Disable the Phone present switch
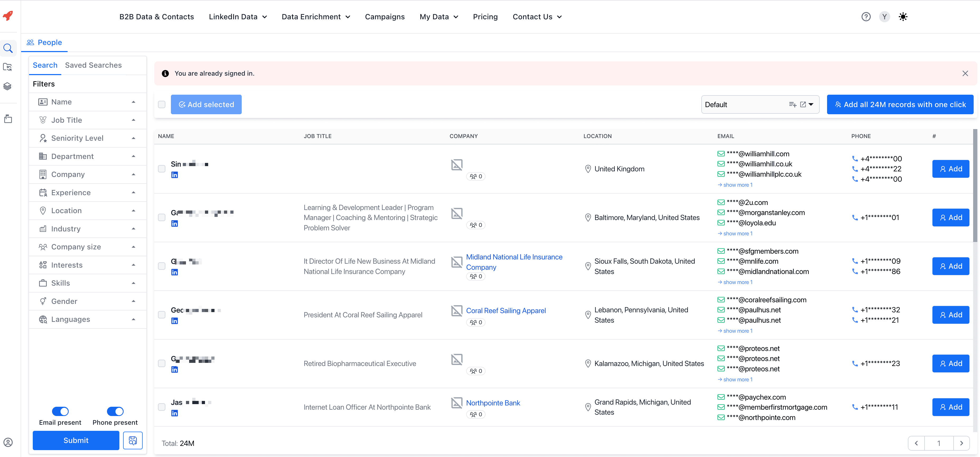The width and height of the screenshot is (980, 457). pos(115,411)
